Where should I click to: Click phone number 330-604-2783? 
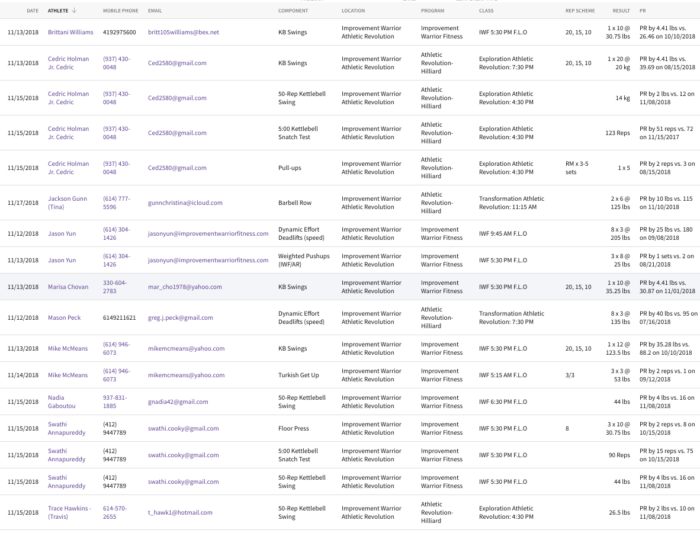pyautogui.click(x=115, y=287)
